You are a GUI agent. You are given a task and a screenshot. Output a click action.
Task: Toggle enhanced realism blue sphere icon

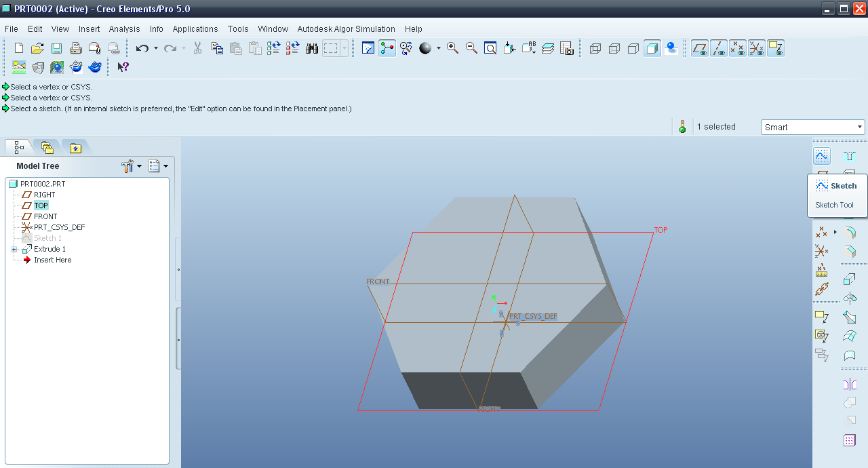pos(671,48)
